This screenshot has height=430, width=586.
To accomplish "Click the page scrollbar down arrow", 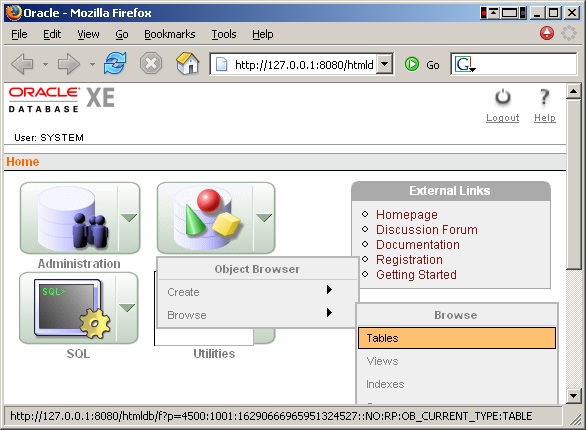I will [x=574, y=396].
